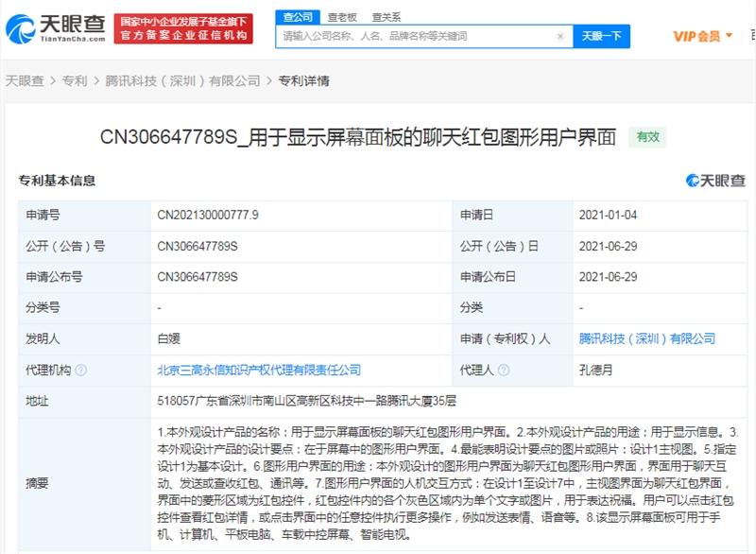Open applicant link 腾讯科技（深圳）有限公司 in table
This screenshot has width=756, height=554.
(x=647, y=339)
